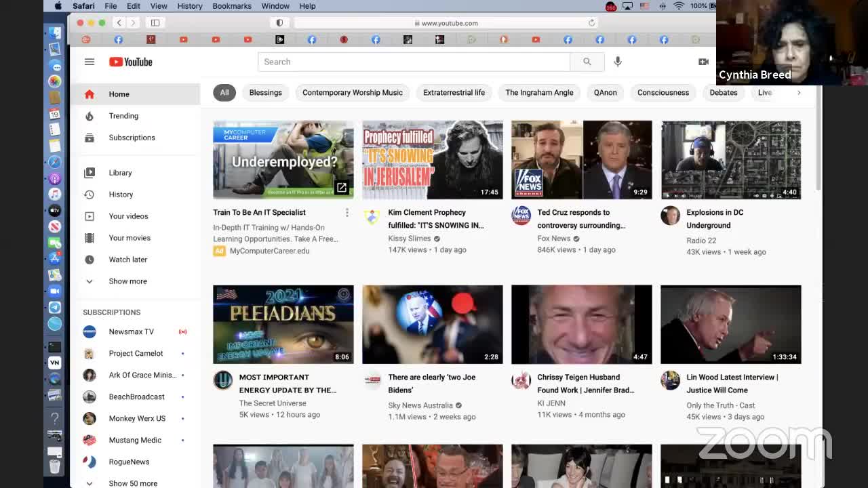Click the YouTube search field
868x488 pixels.
(414, 62)
